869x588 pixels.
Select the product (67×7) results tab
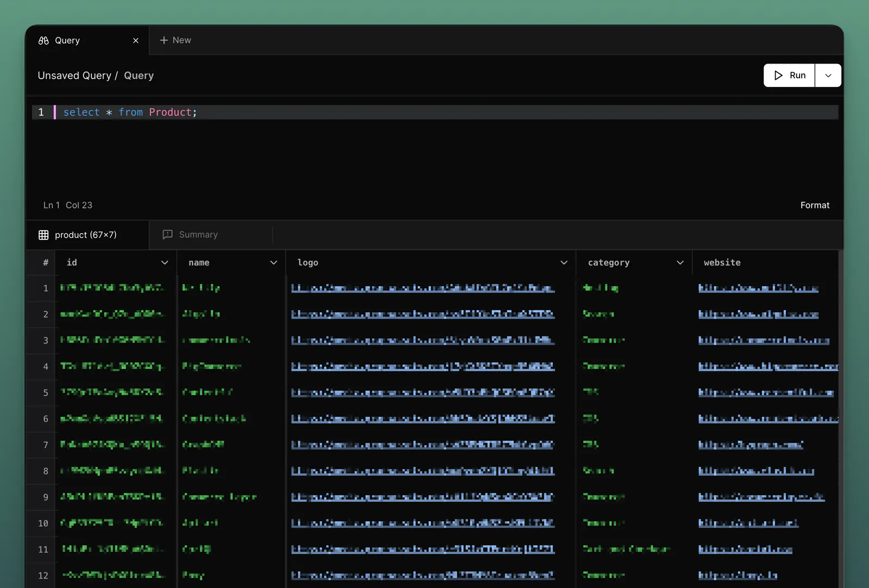point(87,235)
